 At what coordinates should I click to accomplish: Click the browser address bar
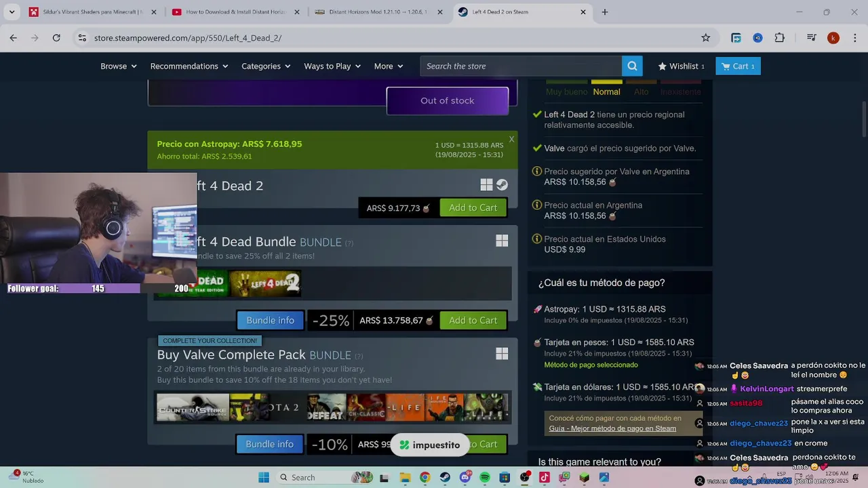coord(393,38)
